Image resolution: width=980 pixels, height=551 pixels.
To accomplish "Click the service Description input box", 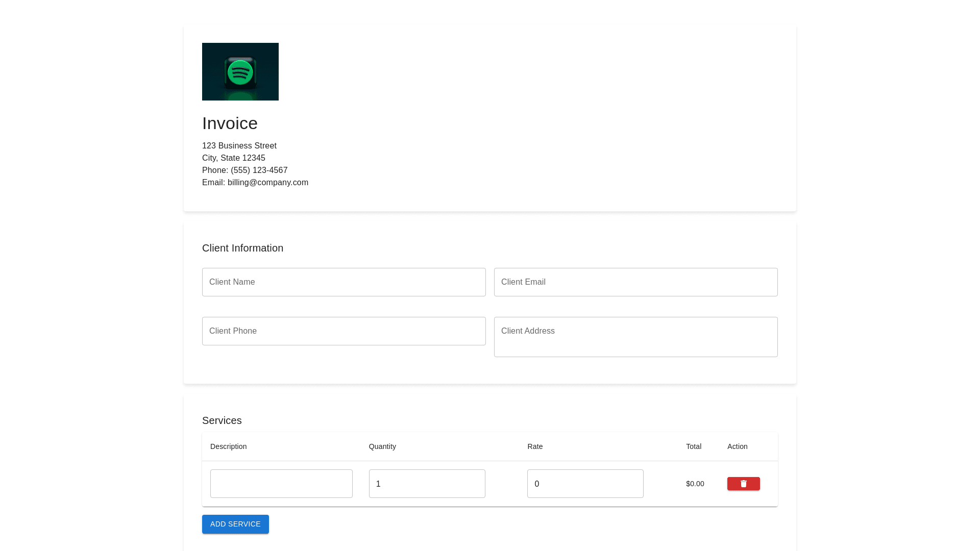I will 281,484.
